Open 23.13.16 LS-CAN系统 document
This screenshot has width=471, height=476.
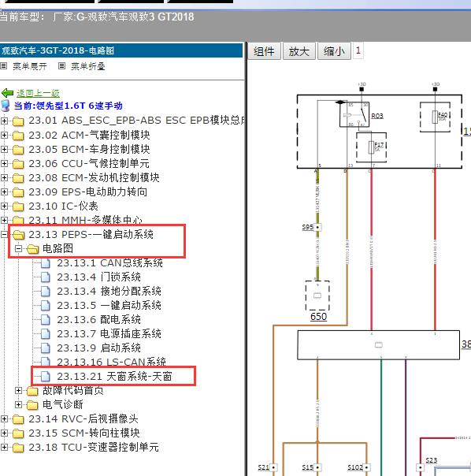pos(111,362)
